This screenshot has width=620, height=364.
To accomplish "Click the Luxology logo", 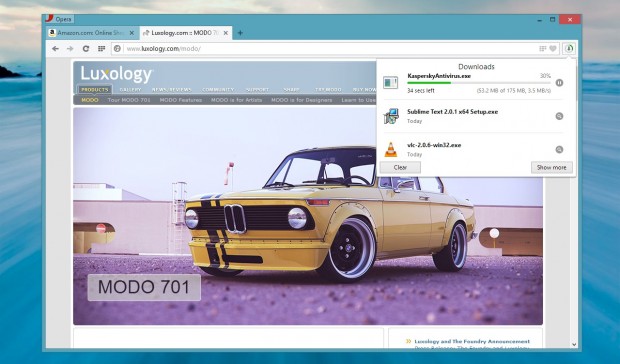I will click(x=116, y=74).
